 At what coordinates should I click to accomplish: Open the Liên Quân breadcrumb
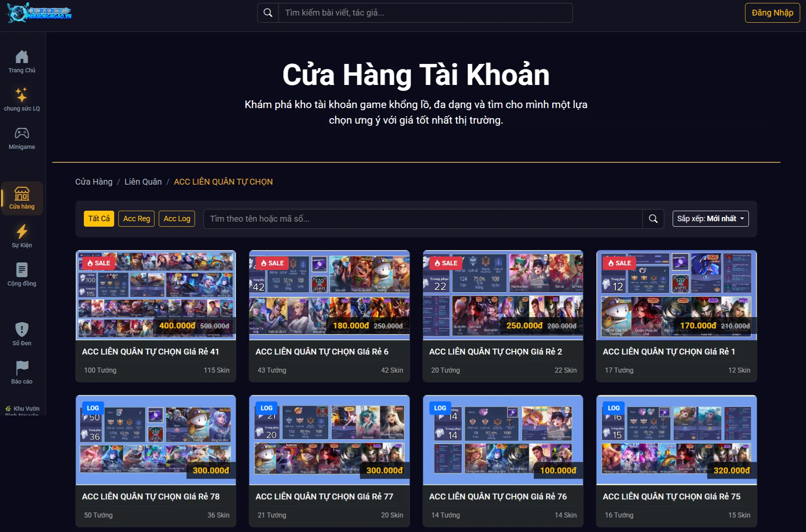(x=143, y=182)
